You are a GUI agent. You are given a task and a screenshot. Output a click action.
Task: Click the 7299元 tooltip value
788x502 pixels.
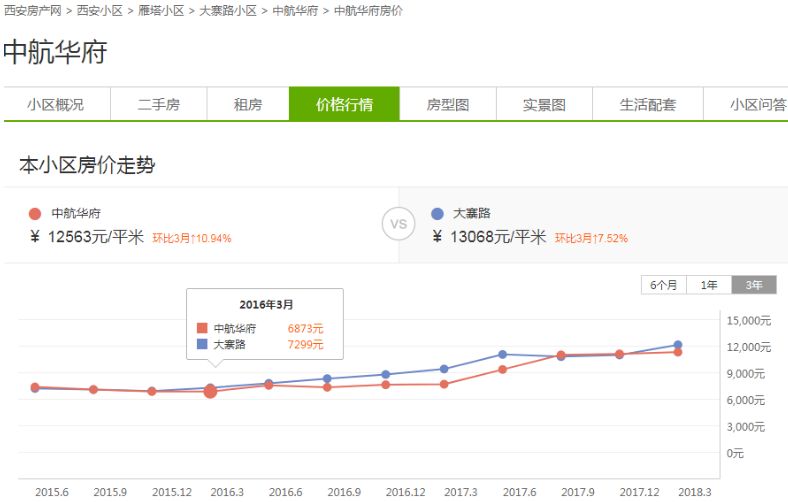(305, 344)
